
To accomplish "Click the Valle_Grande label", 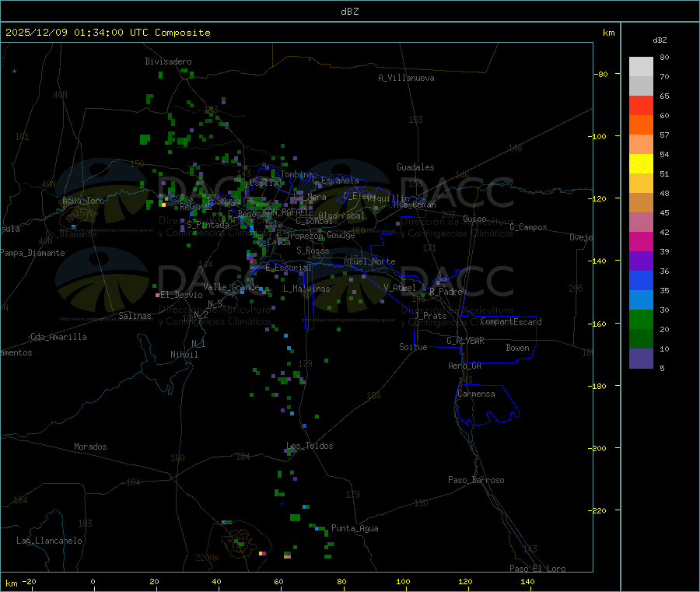I will [x=231, y=287].
